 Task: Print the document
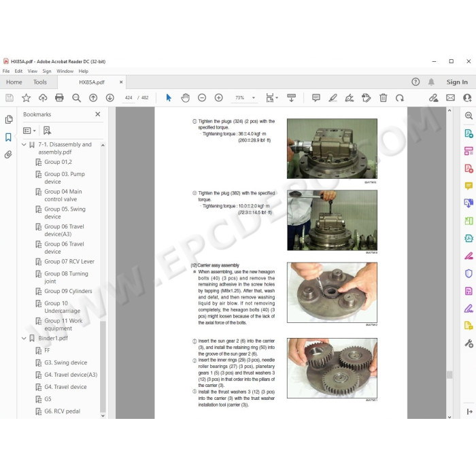(60, 98)
